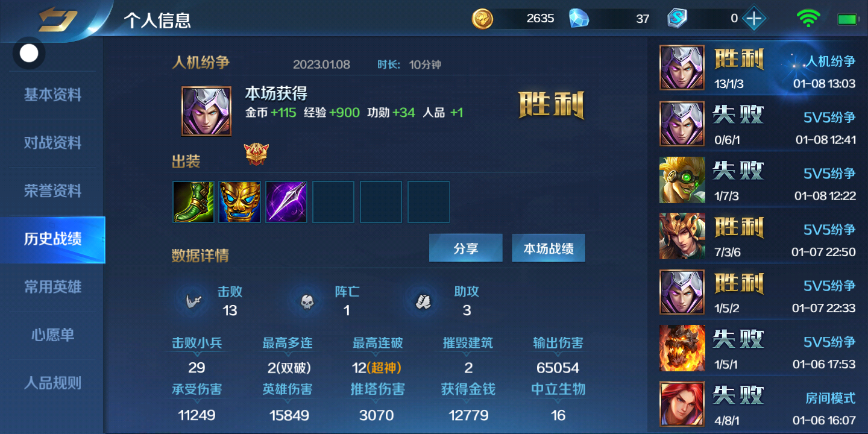This screenshot has width=868, height=434.
Task: Open the 常用英雄 tab
Action: click(x=52, y=287)
